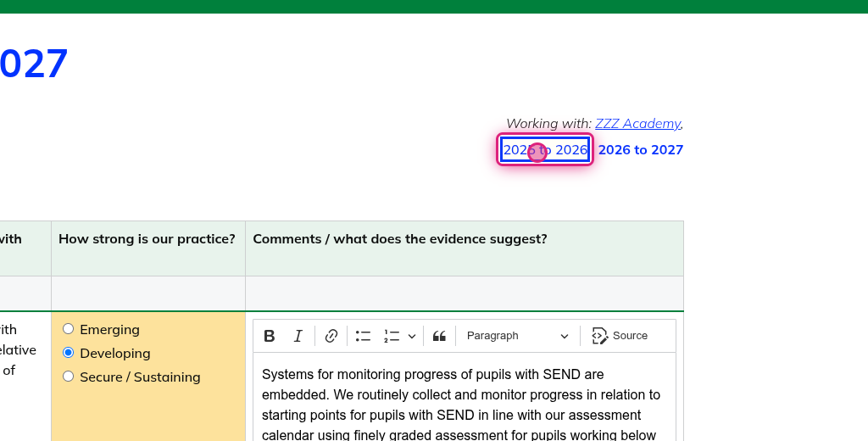Insert a numbered list
This screenshot has height=441, width=868.
(x=392, y=336)
